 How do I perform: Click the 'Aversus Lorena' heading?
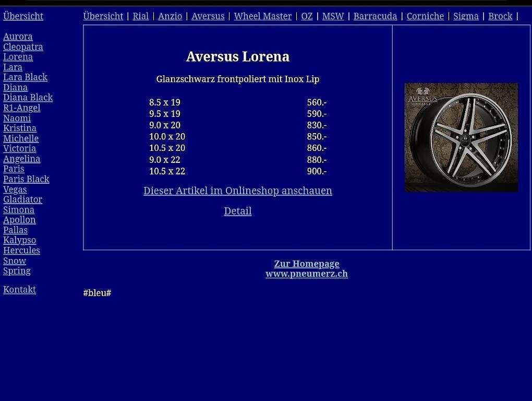coord(237,57)
